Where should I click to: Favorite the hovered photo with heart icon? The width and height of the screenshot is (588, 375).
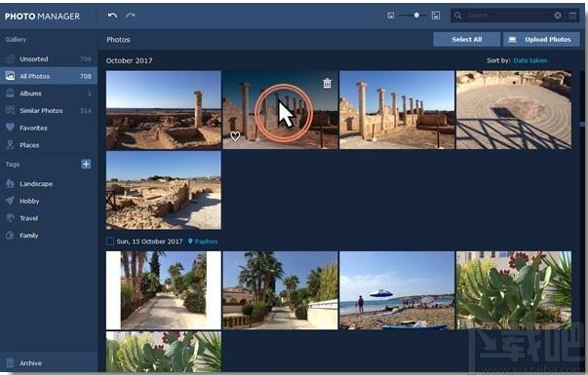[x=235, y=136]
